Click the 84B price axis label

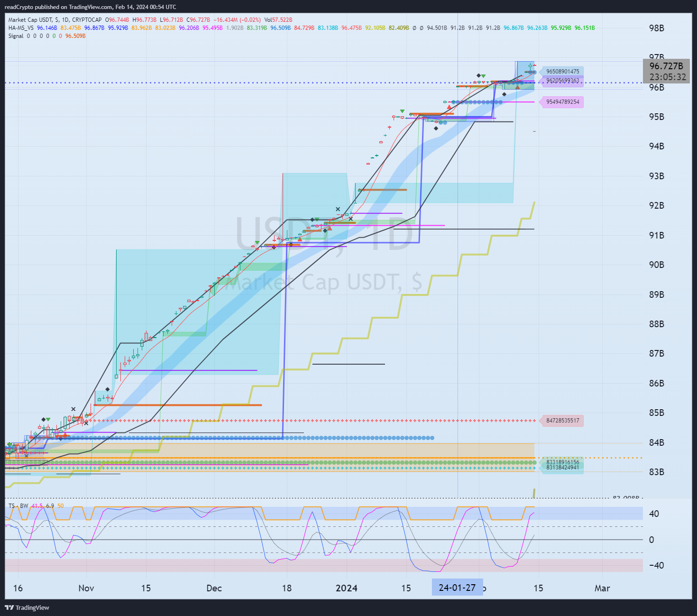coord(657,442)
